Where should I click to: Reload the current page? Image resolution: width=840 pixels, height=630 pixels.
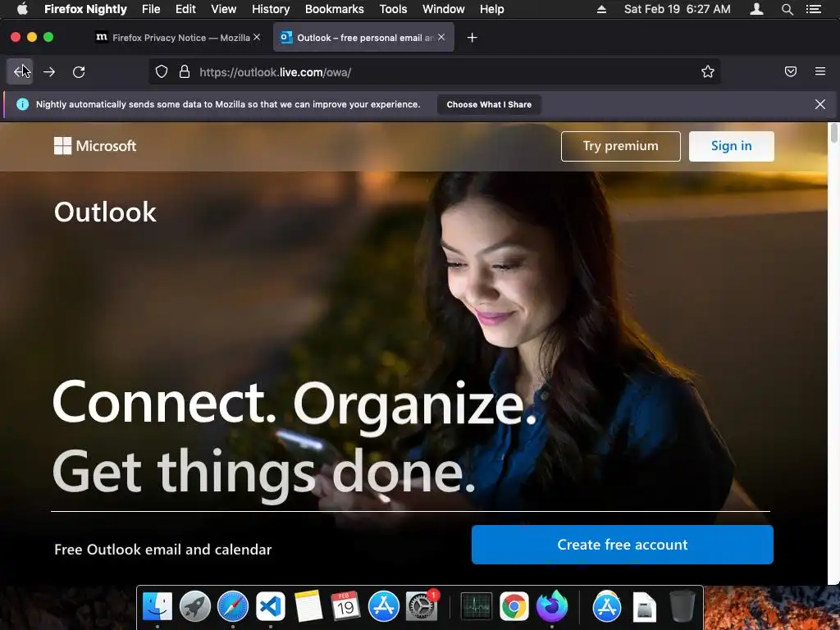click(x=79, y=72)
